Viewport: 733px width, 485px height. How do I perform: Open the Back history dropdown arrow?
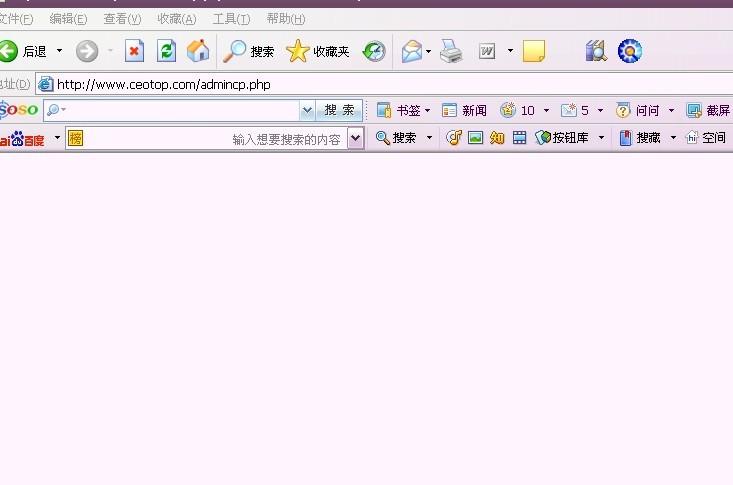click(x=59, y=51)
